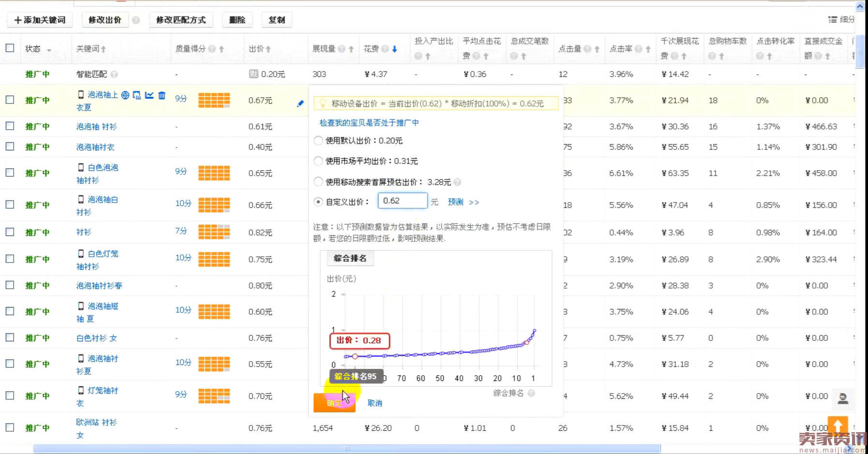Image resolution: width=868 pixels, height=454 pixels.
Task: Click the blue down-arrow sort on 花费
Action: pyautogui.click(x=394, y=49)
